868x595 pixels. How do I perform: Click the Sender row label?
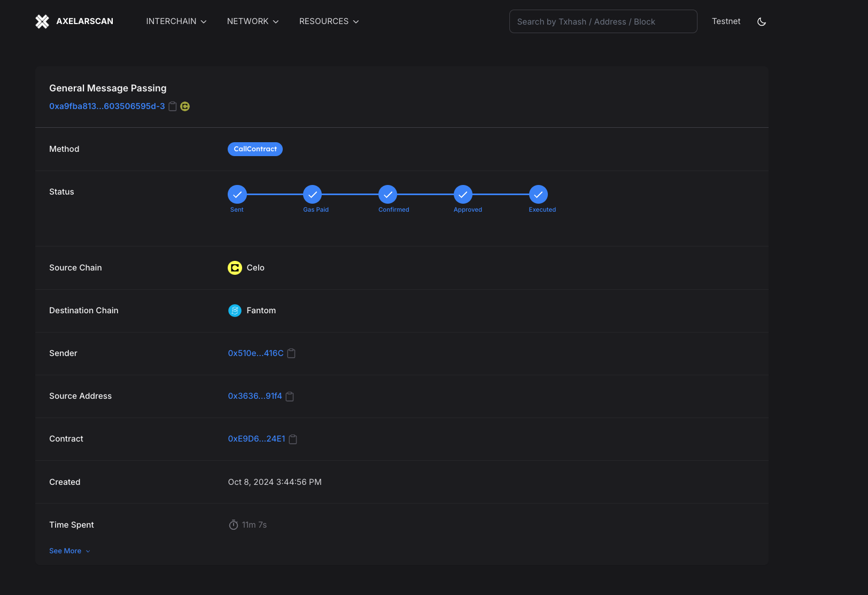pyautogui.click(x=63, y=353)
